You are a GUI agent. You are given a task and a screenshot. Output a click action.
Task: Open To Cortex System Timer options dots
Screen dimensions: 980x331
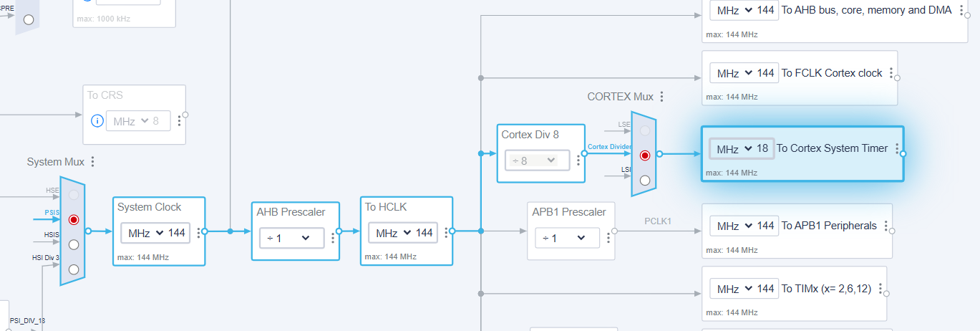tap(896, 148)
